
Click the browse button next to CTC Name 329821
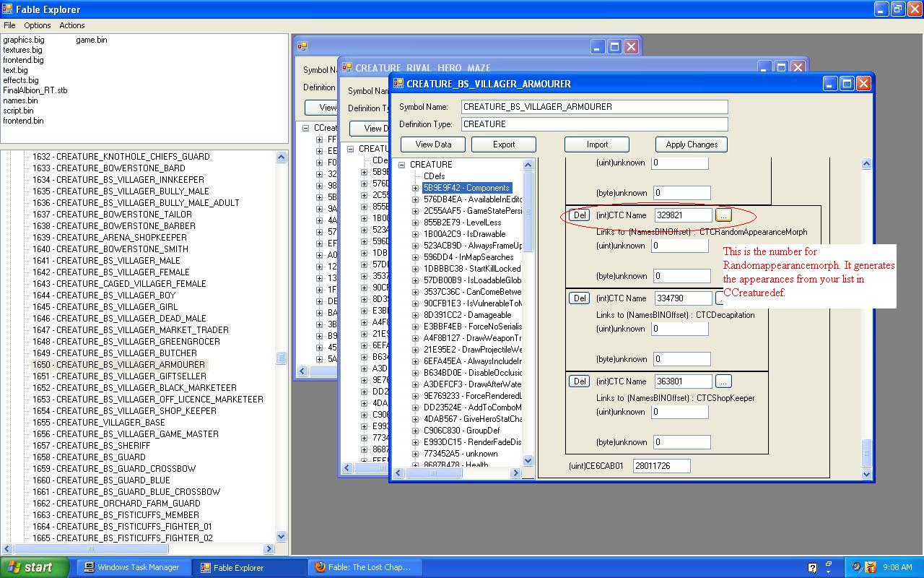coord(723,215)
